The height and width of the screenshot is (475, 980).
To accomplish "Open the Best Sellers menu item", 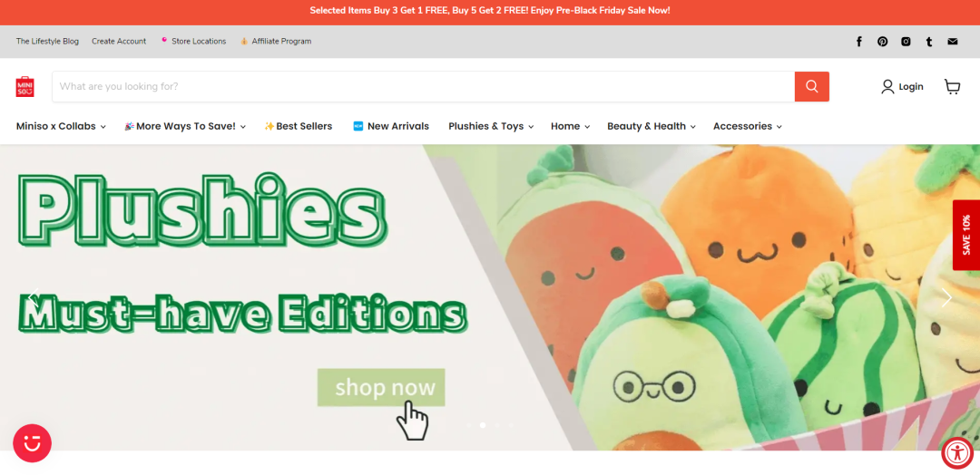I will (299, 126).
